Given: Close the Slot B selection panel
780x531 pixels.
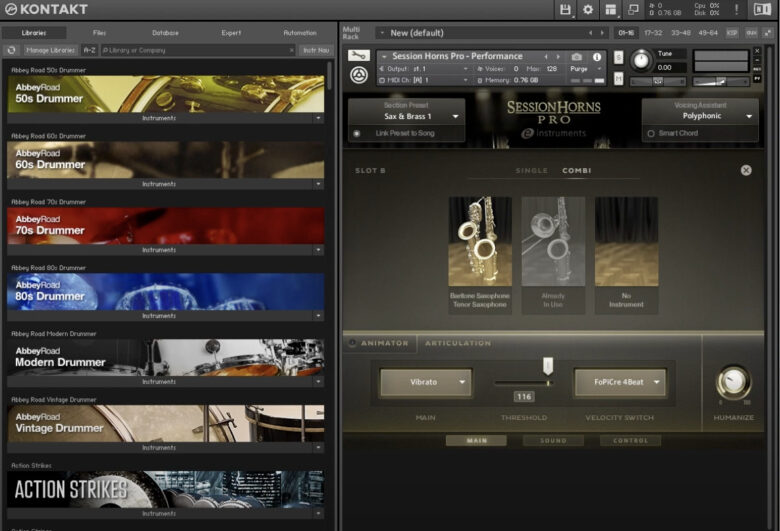Looking at the screenshot, I should pyautogui.click(x=746, y=170).
